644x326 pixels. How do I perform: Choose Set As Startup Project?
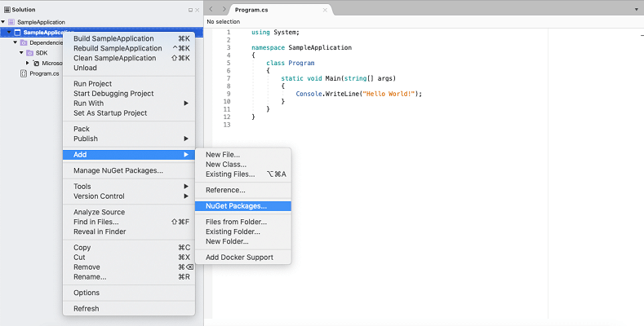tap(128, 113)
